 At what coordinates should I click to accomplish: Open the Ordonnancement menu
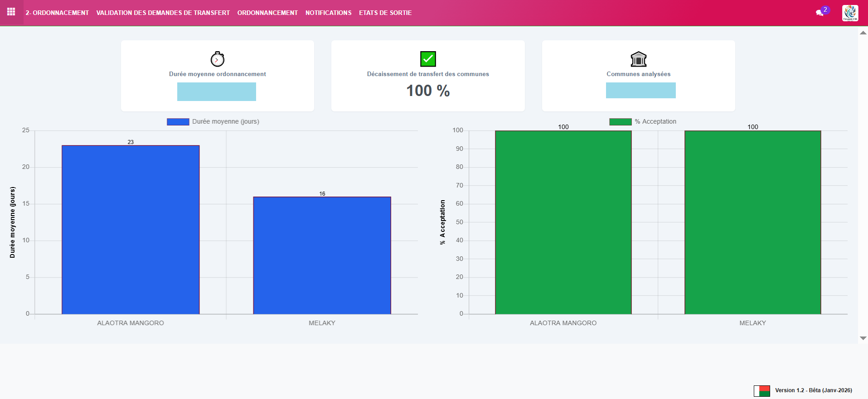click(267, 13)
